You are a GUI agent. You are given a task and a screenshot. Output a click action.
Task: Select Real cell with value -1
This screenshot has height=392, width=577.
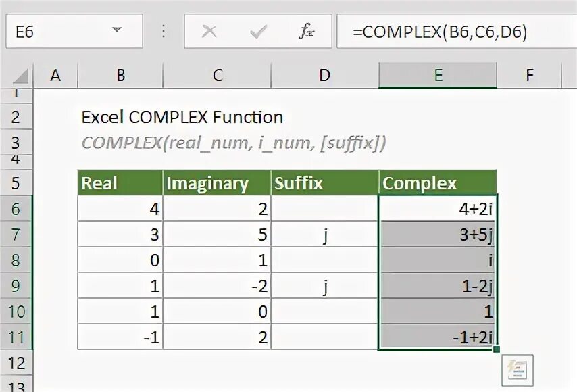[120, 337]
